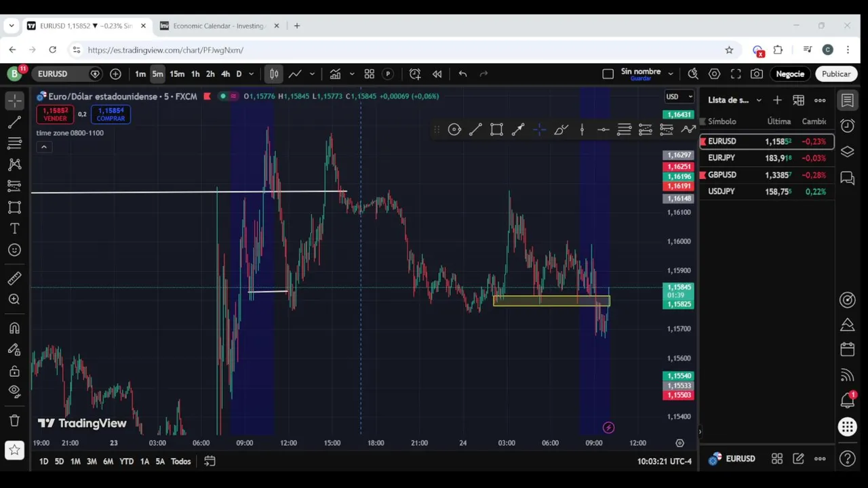This screenshot has height=488, width=868.
Task: Switch to the 1m timeframe
Action: click(140, 74)
